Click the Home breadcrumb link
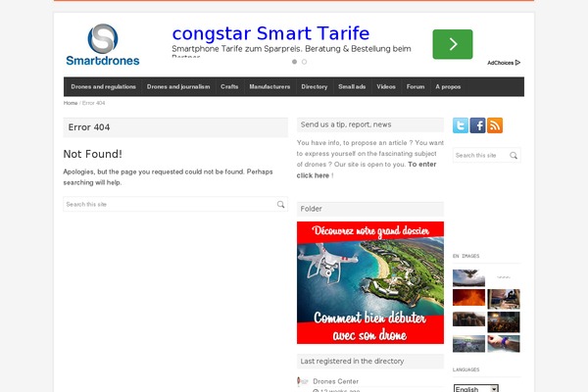Image resolution: width=588 pixels, height=392 pixels. [x=71, y=103]
